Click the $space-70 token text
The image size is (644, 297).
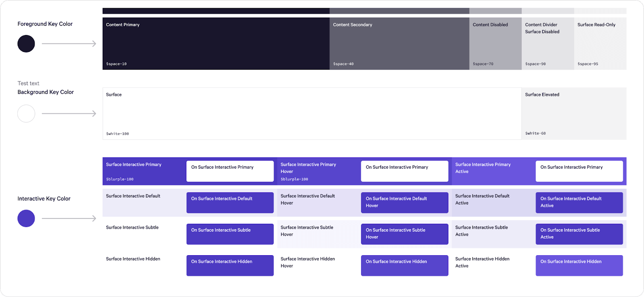pos(483,64)
